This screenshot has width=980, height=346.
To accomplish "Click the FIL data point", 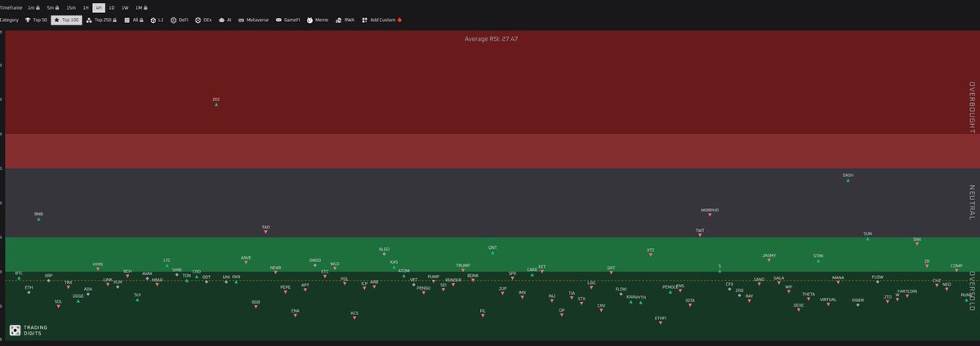I will click(x=483, y=316).
